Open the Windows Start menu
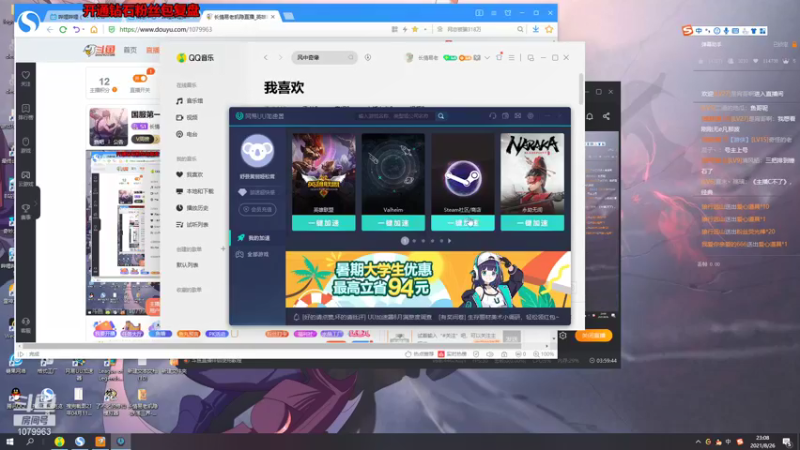Screen dimensions: 800x450 10,441
